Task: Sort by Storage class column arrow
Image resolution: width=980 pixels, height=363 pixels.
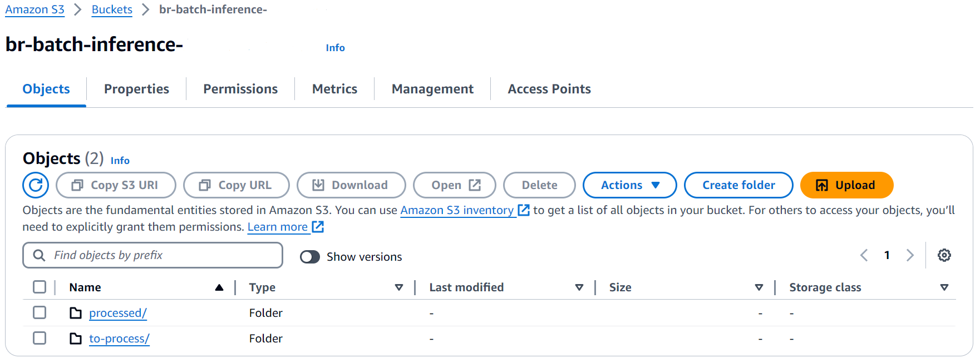Action: click(944, 287)
